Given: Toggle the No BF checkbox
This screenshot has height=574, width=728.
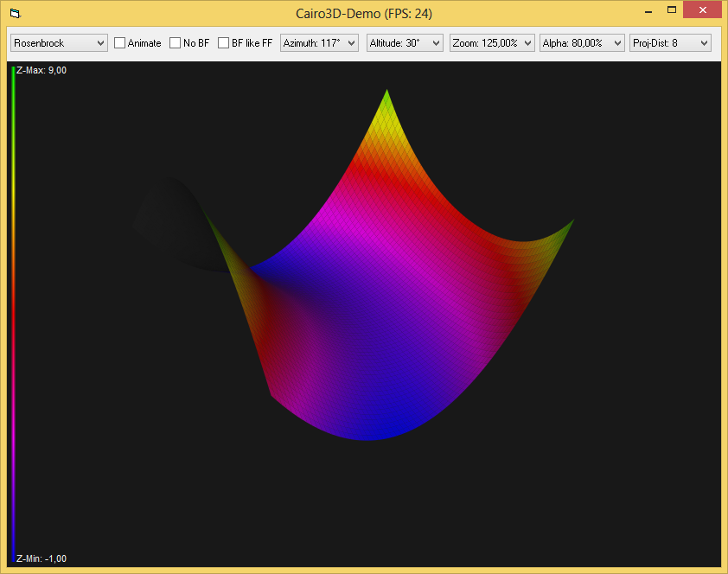Looking at the screenshot, I should (x=176, y=42).
